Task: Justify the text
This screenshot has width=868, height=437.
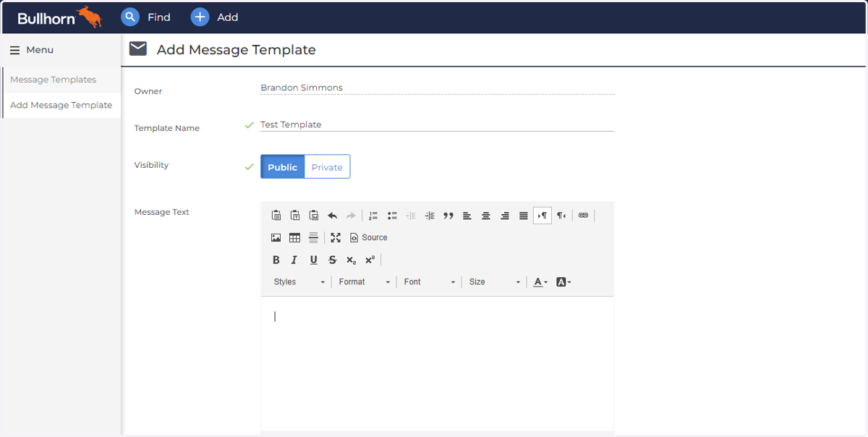Action: [x=524, y=216]
